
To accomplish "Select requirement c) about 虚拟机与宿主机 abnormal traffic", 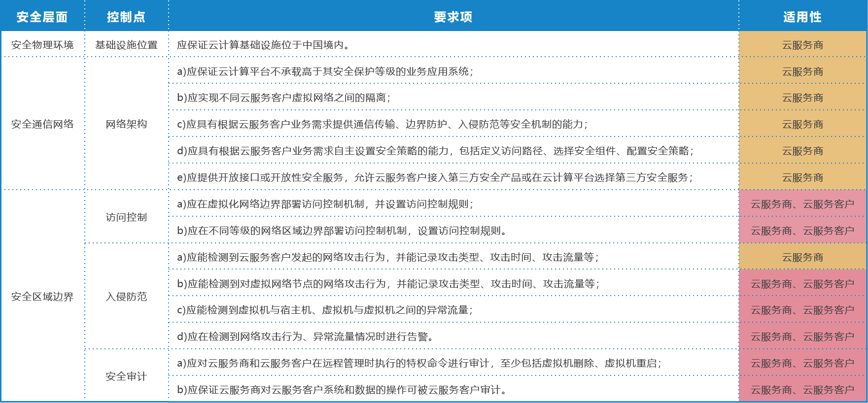I will (325, 310).
